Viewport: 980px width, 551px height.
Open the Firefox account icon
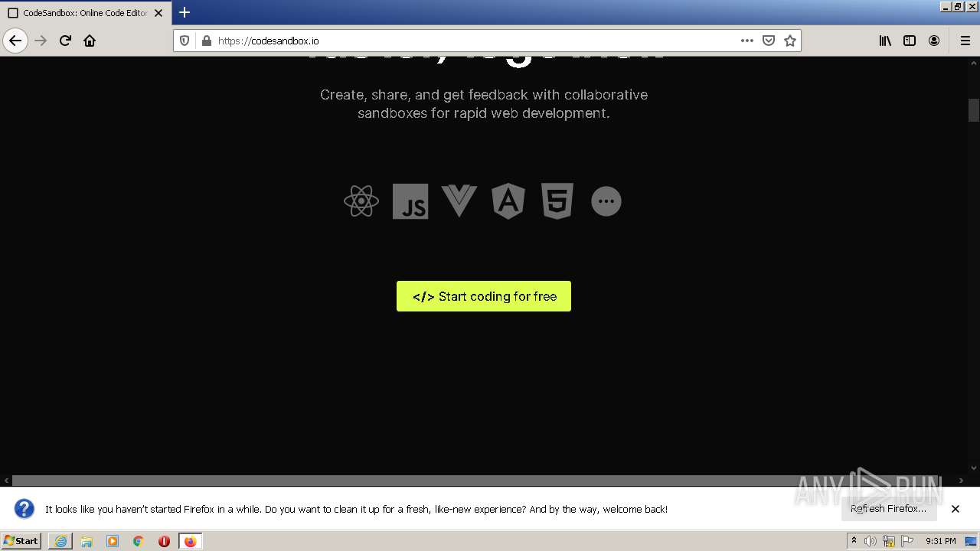[934, 41]
